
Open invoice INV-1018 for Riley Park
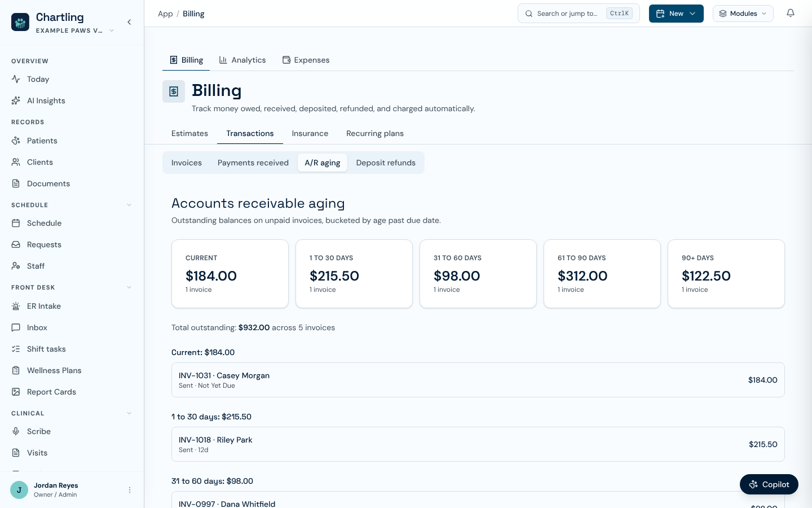(478, 444)
